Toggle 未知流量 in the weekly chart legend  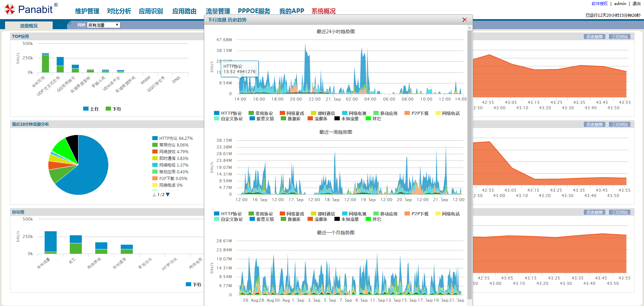346,219
